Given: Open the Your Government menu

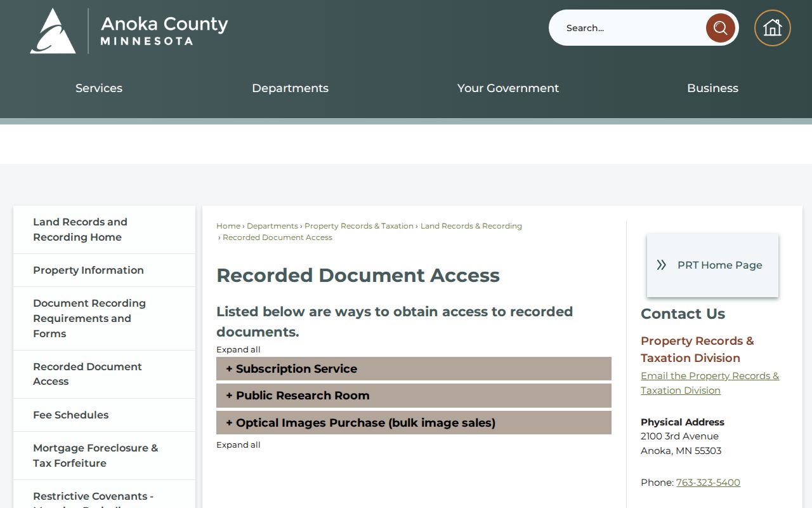Looking at the screenshot, I should pyautogui.click(x=508, y=88).
